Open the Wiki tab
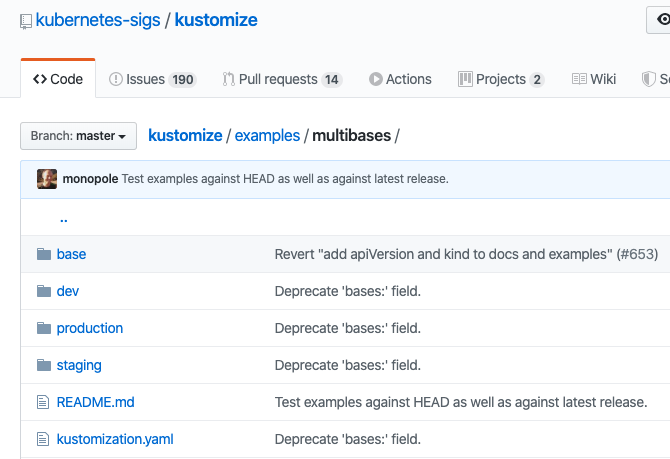 pyautogui.click(x=594, y=79)
